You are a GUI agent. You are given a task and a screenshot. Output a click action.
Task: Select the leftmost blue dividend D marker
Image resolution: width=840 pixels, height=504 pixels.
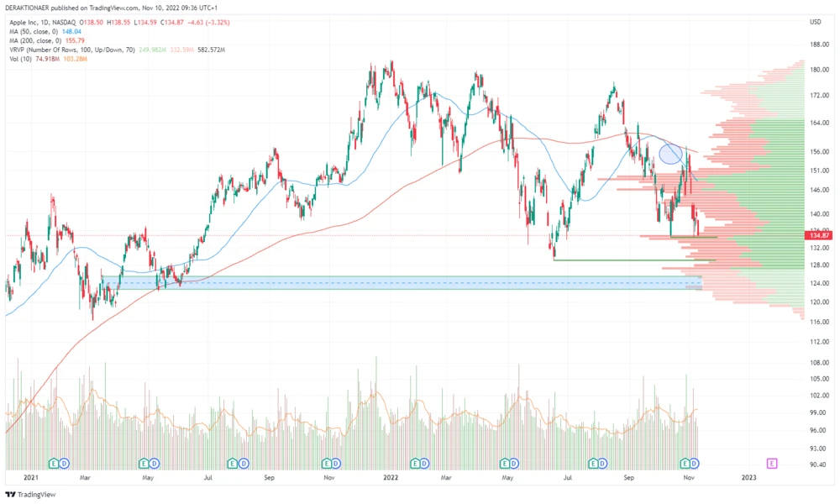click(65, 463)
